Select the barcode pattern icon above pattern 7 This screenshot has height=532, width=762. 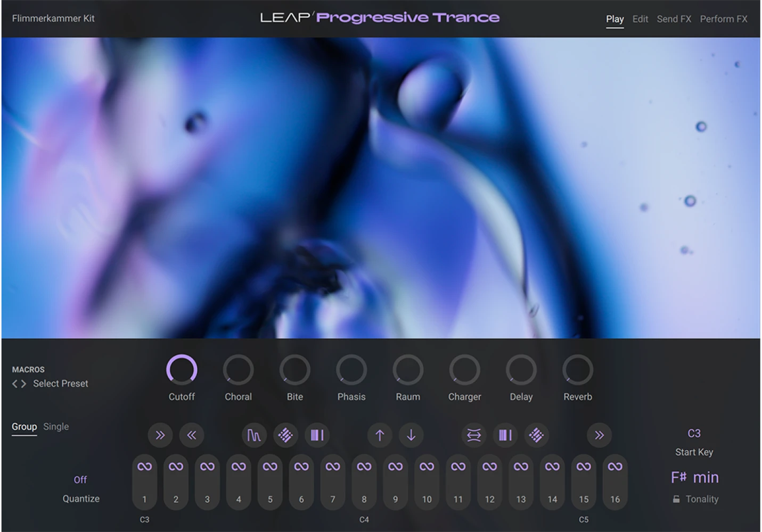tap(317, 435)
